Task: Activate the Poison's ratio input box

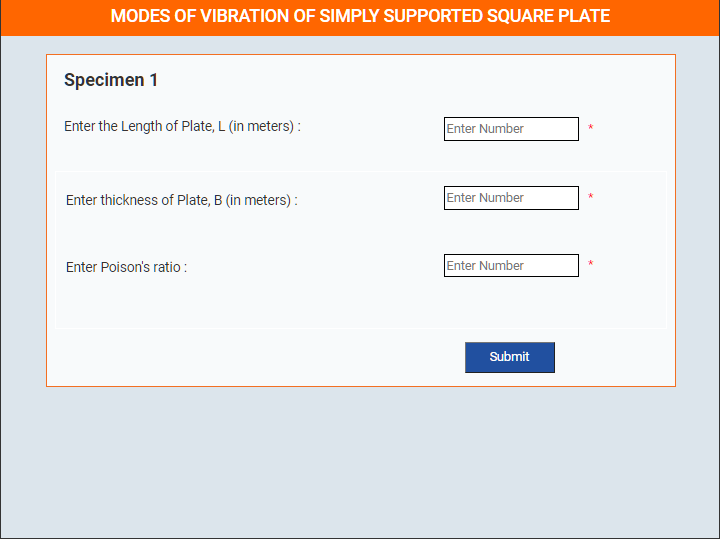Action: click(511, 265)
